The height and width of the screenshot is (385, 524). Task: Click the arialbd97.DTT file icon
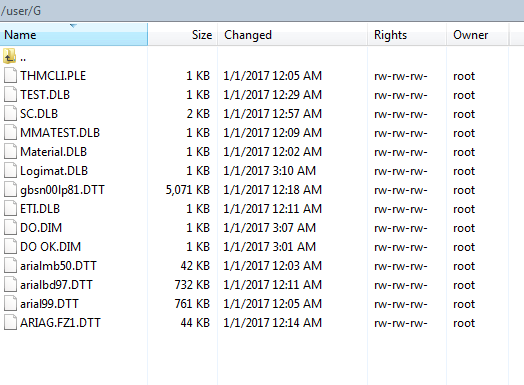coord(10,284)
